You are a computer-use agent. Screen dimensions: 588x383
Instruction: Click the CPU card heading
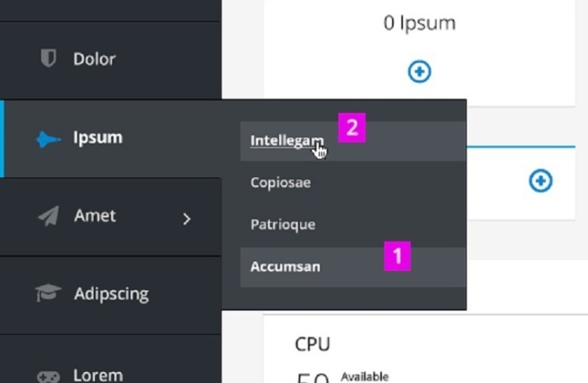click(x=312, y=344)
